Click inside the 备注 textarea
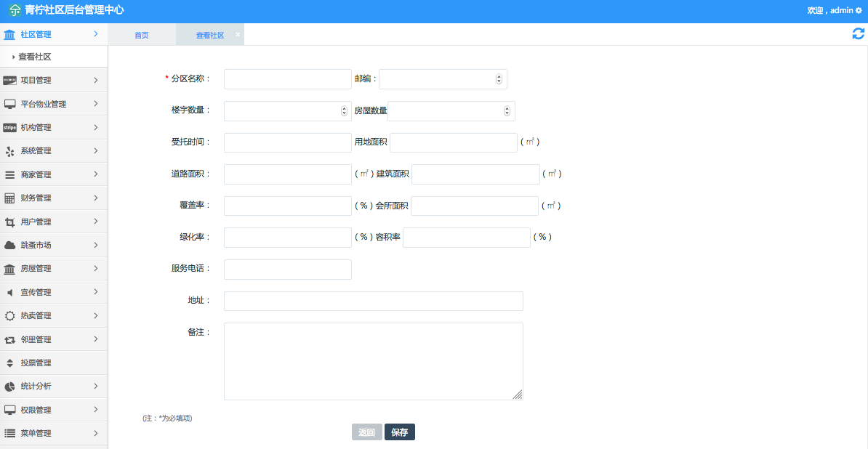This screenshot has width=868, height=449. tap(374, 361)
